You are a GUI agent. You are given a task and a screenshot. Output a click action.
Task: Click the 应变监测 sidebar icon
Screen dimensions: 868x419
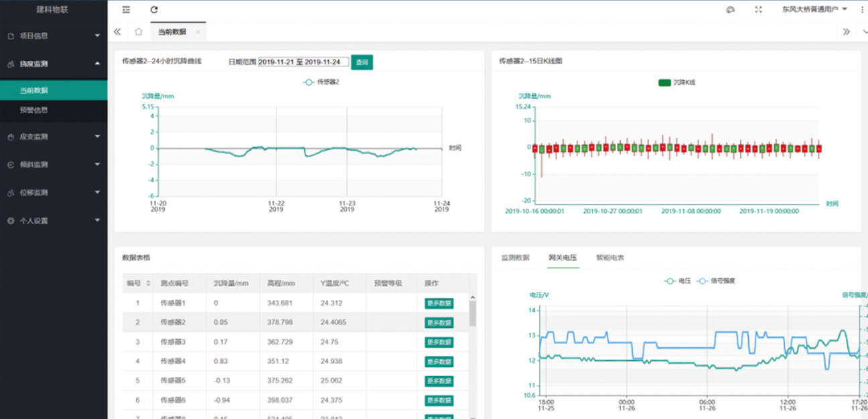click(10, 137)
